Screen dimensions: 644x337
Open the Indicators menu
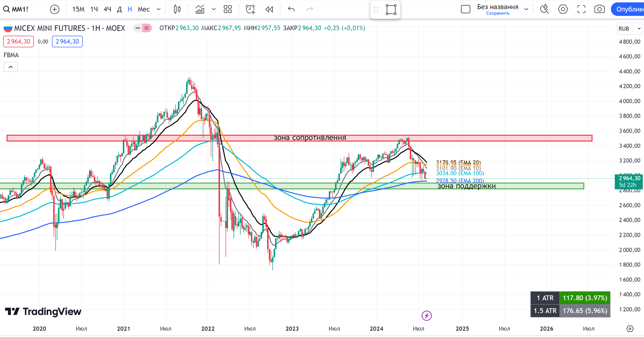coord(200,9)
